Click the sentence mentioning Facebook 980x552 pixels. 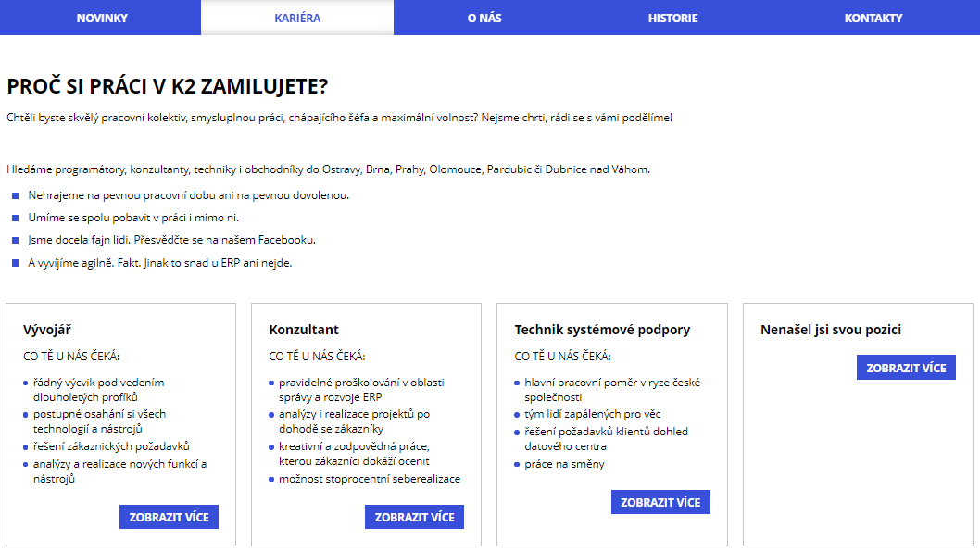[x=172, y=240]
